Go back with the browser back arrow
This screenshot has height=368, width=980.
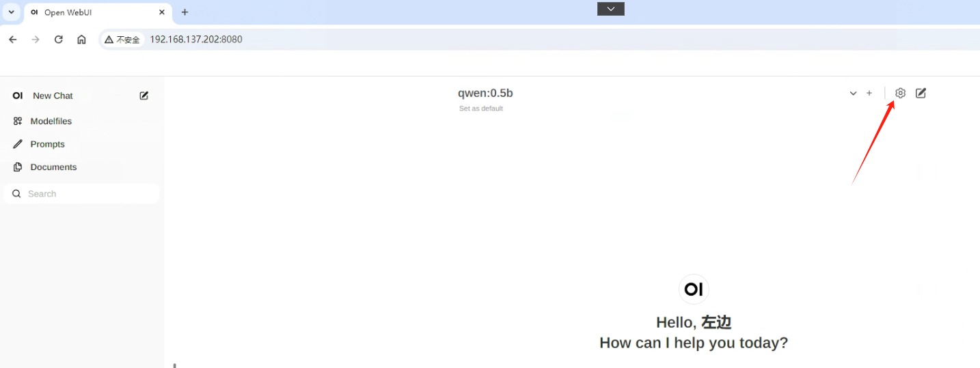(12, 40)
